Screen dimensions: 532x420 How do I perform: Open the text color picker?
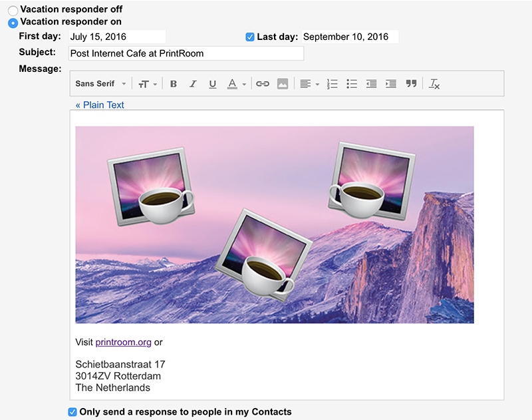(236, 84)
